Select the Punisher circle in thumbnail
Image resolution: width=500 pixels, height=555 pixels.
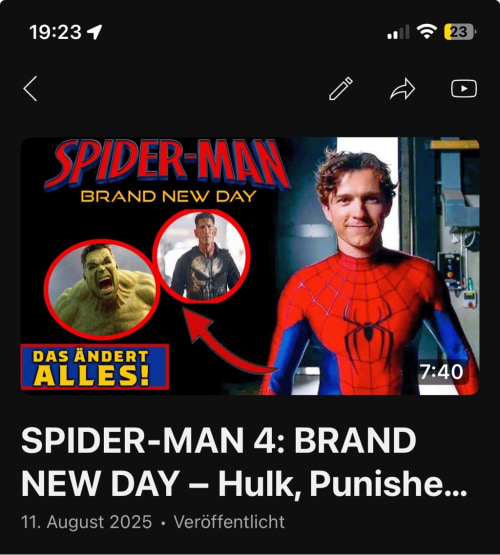pos(201,256)
